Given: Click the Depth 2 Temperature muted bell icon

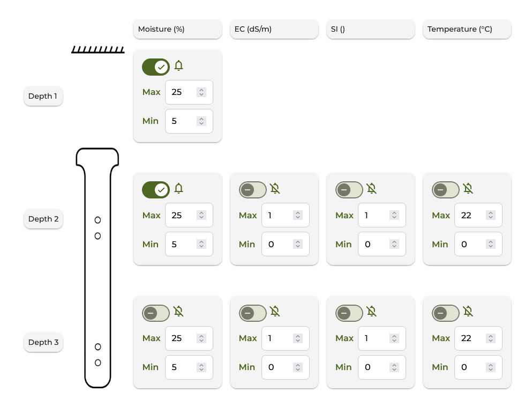Looking at the screenshot, I should (468, 189).
